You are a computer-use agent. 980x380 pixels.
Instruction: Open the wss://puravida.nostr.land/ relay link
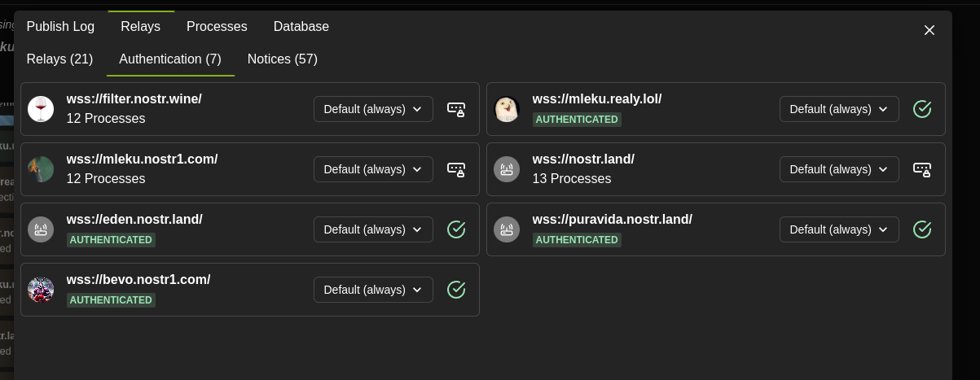click(613, 219)
